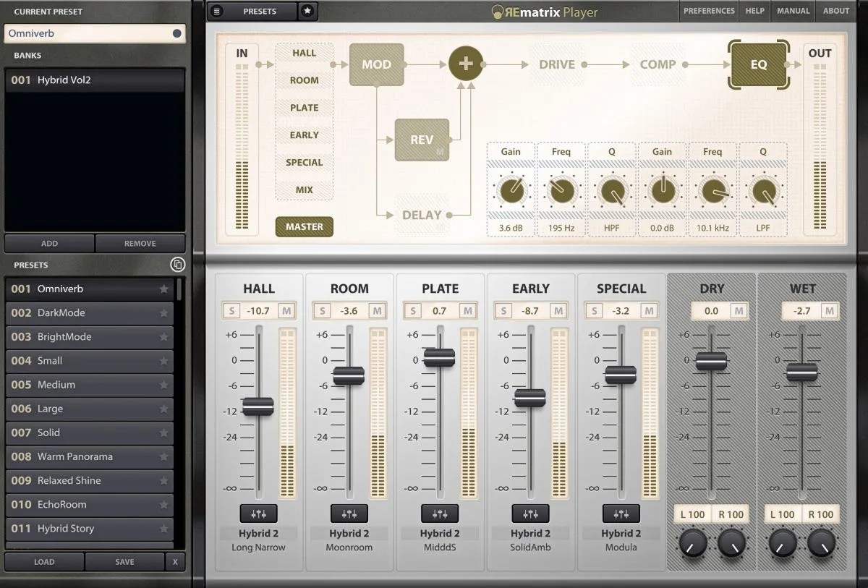Click the EARLY channel fader handle
The image size is (868, 588).
click(530, 398)
